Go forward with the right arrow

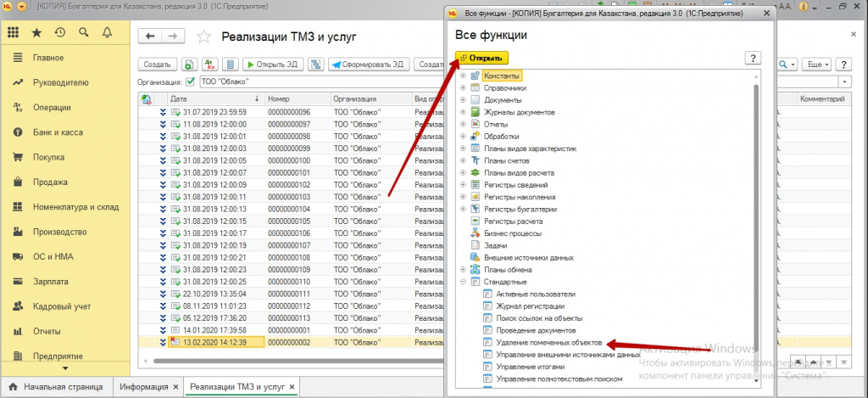pyautogui.click(x=173, y=36)
